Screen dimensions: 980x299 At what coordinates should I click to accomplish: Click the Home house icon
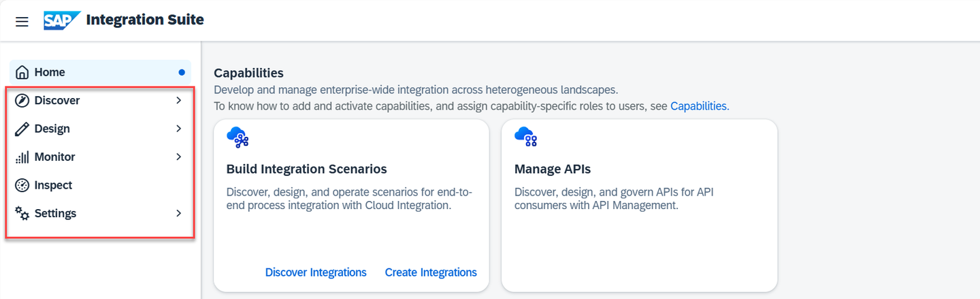click(x=22, y=72)
